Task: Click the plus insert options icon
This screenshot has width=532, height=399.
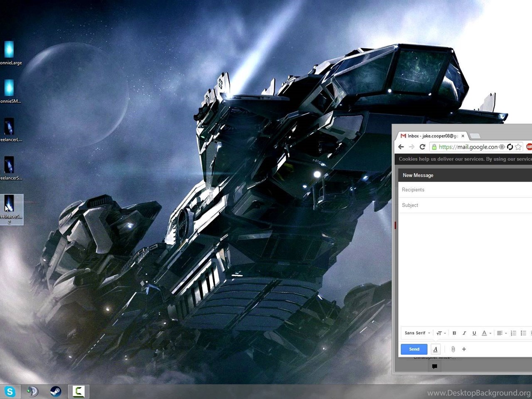Action: tap(464, 349)
